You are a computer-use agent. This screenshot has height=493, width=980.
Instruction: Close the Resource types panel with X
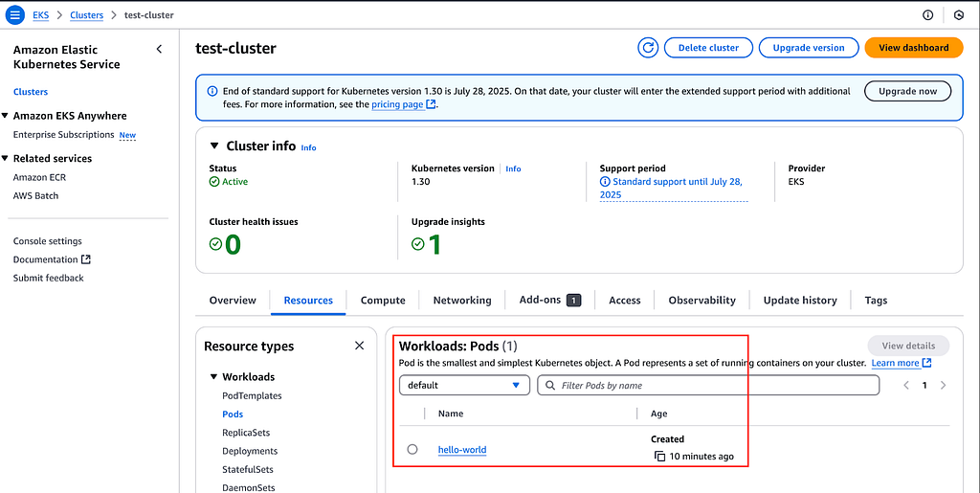359,346
